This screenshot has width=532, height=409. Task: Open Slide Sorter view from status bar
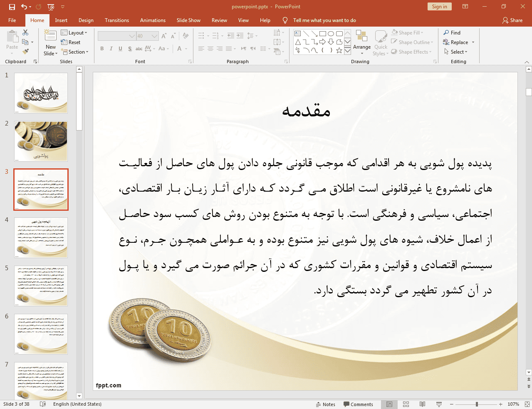406,404
